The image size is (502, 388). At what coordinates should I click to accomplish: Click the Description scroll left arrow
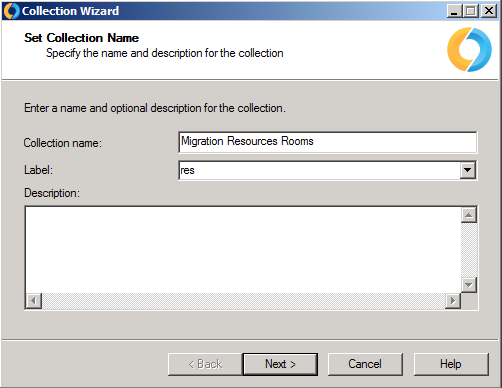click(34, 301)
